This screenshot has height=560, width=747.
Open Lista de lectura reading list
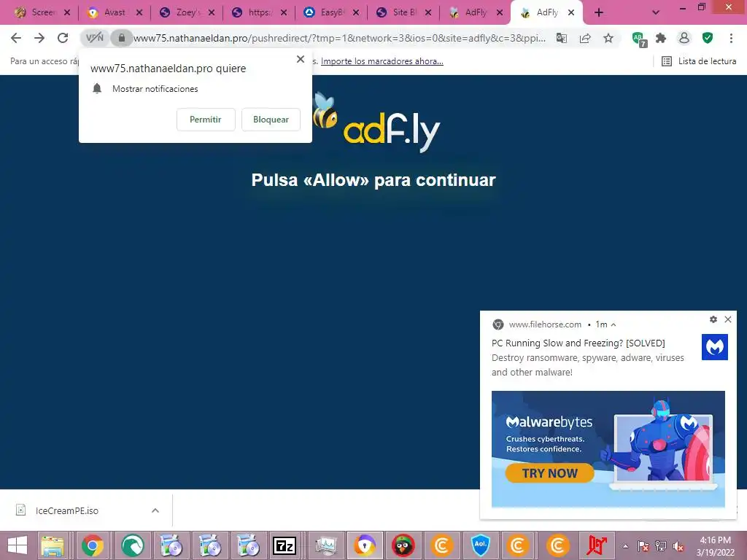[x=699, y=61]
